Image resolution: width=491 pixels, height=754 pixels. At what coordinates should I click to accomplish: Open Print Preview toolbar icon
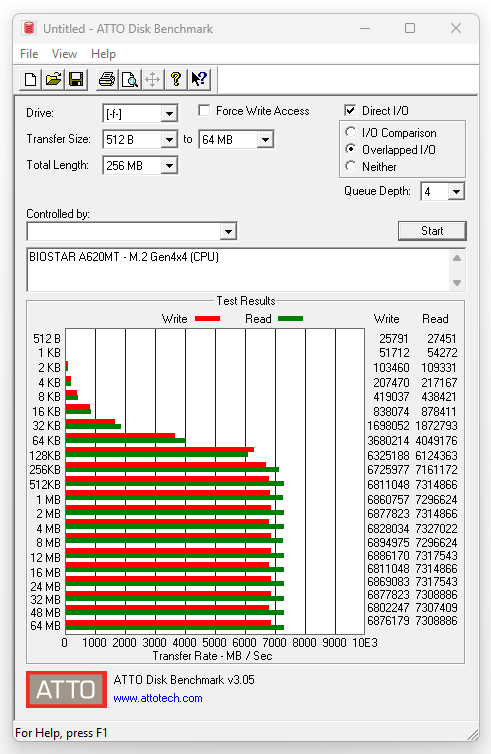click(129, 79)
